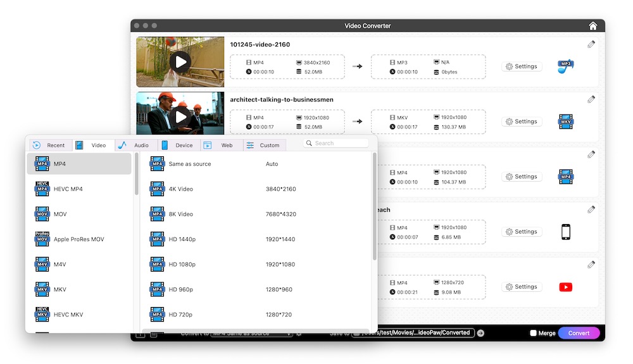
Task: Click MKV format icon for architect video
Action: pyautogui.click(x=565, y=122)
